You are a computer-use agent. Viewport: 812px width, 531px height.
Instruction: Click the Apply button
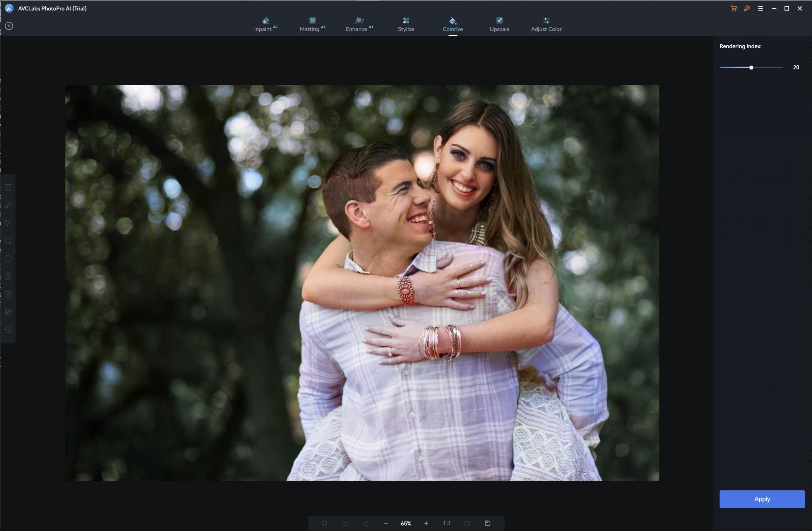(x=762, y=499)
